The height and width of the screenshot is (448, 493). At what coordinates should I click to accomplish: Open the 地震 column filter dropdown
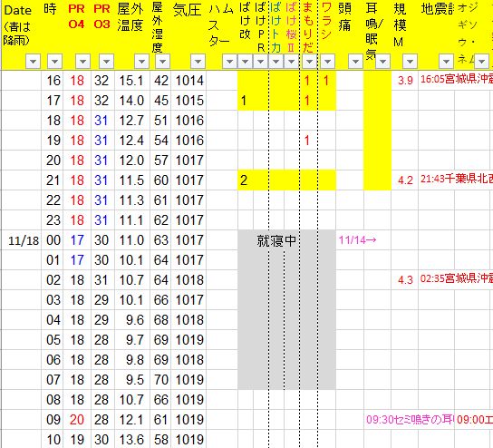tap(446, 62)
